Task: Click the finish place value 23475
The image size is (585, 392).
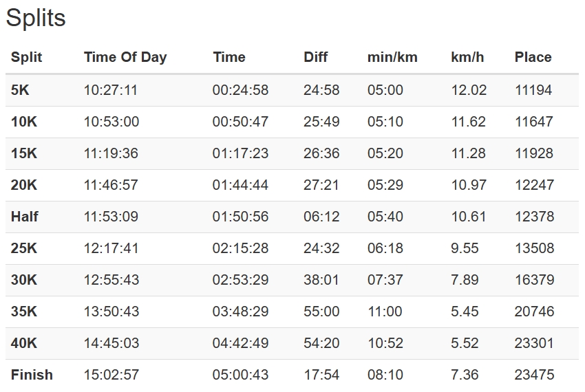Action: click(x=534, y=375)
